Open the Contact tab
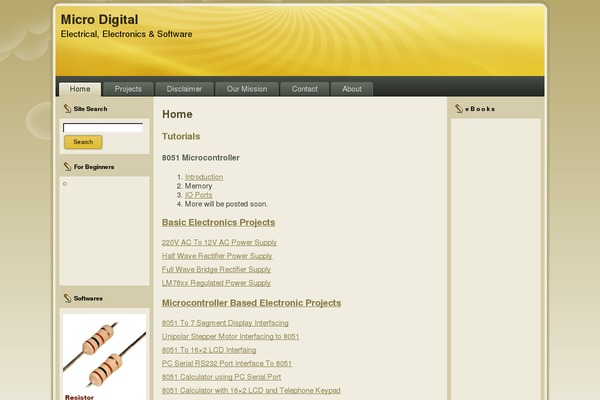This screenshot has height=400, width=600. point(305,89)
